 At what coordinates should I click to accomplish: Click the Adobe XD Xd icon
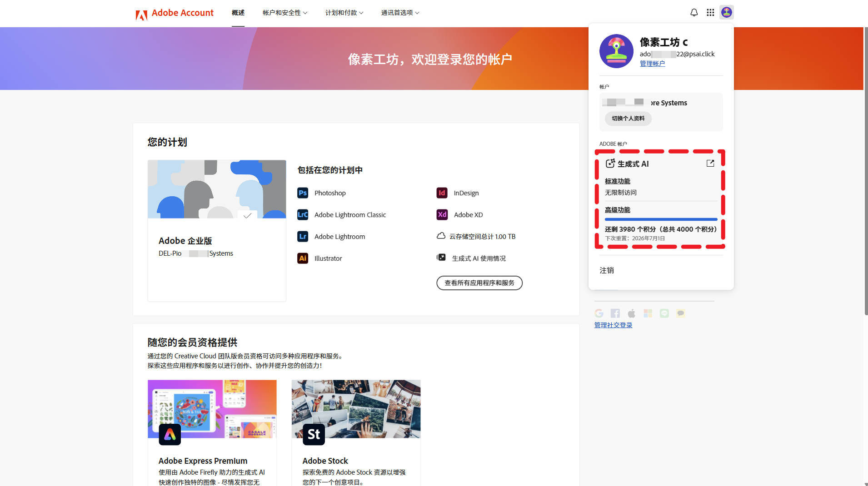pyautogui.click(x=442, y=214)
